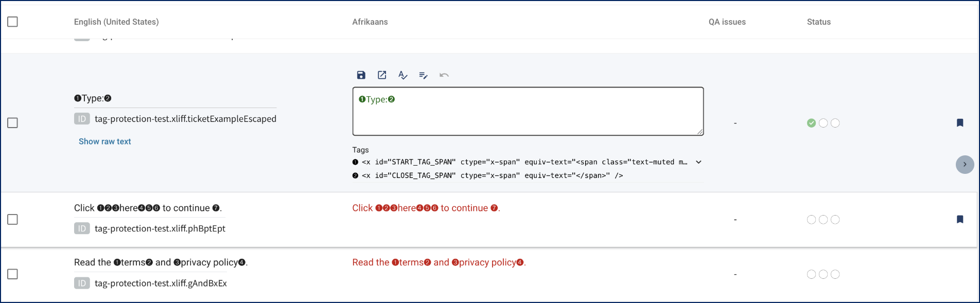Viewport: 980px width, 303px height.
Task: Click the English (United States) column header
Action: 116,22
